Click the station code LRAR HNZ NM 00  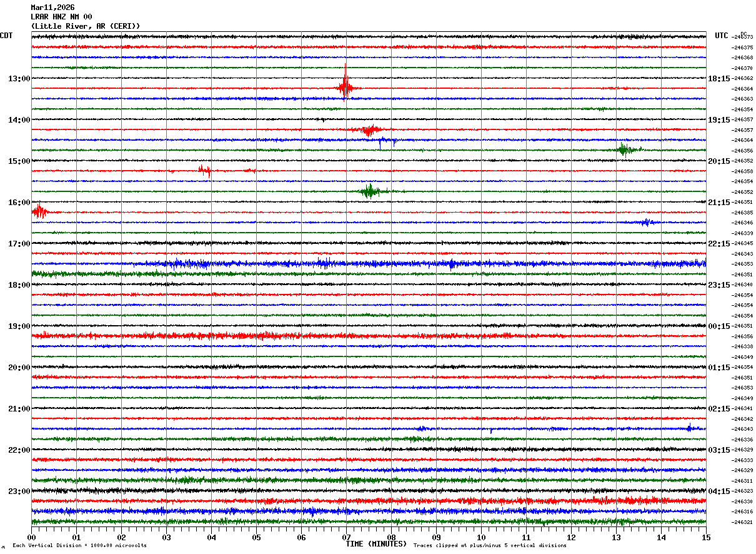[x=61, y=17]
